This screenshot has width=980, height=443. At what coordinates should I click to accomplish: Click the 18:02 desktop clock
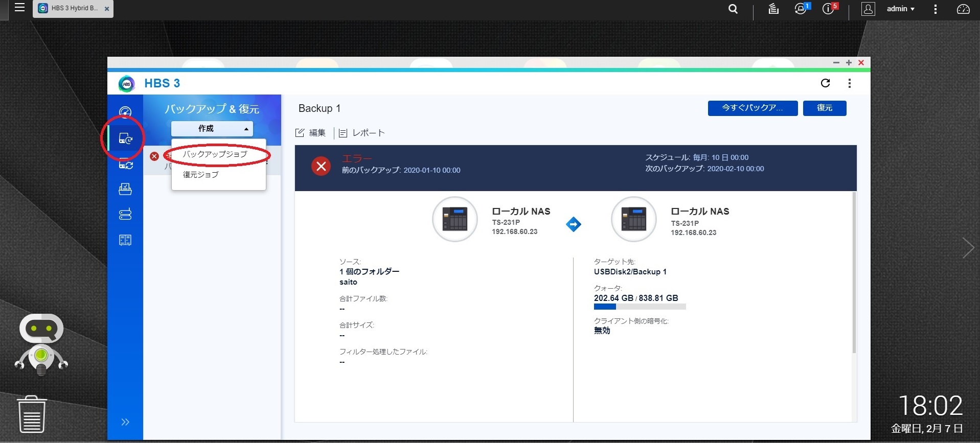(x=930, y=406)
